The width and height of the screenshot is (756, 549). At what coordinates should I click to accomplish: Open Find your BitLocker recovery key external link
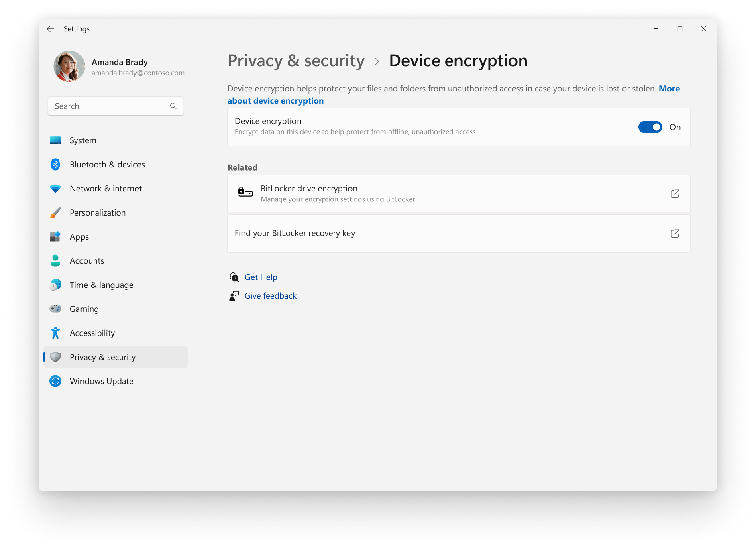click(675, 233)
